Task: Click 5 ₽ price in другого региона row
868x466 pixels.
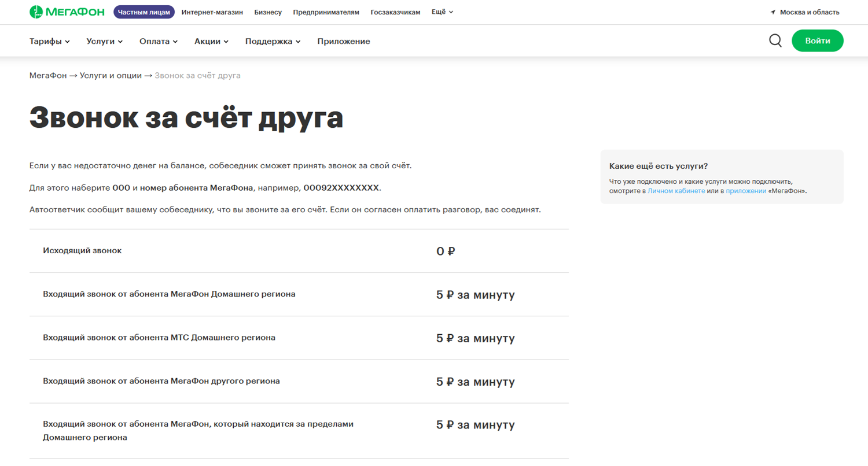Action: (x=475, y=382)
